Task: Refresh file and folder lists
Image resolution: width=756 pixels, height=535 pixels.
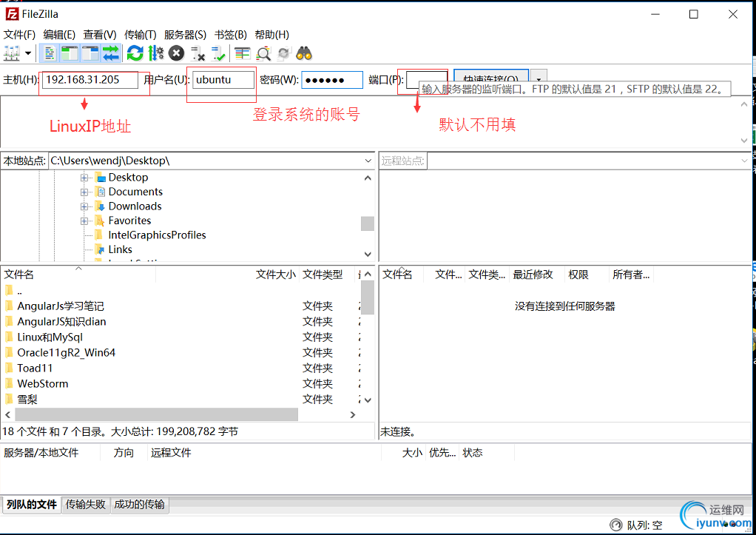Action: pos(135,53)
